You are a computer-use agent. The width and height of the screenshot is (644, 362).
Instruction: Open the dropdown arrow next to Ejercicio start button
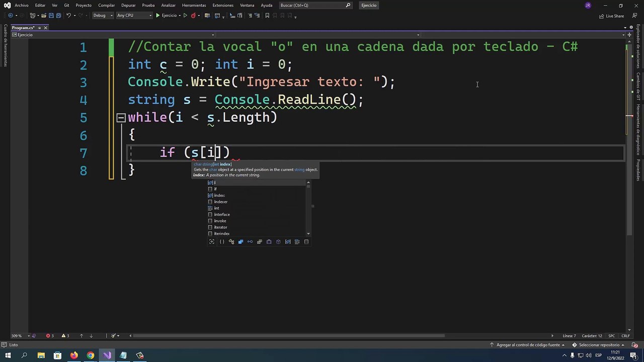180,16
